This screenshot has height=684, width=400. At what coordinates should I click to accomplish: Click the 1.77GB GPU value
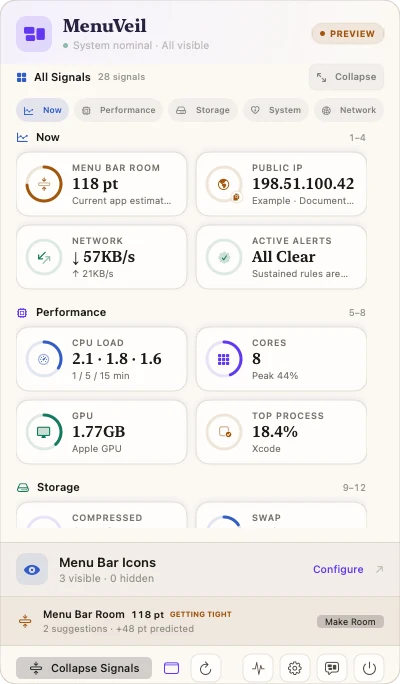pos(99,432)
